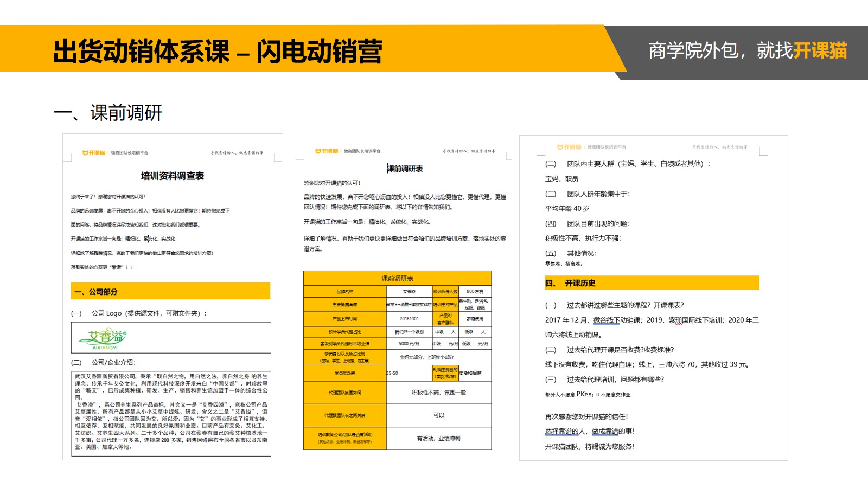Click the 学员年龄层 label cell

(x=345, y=373)
